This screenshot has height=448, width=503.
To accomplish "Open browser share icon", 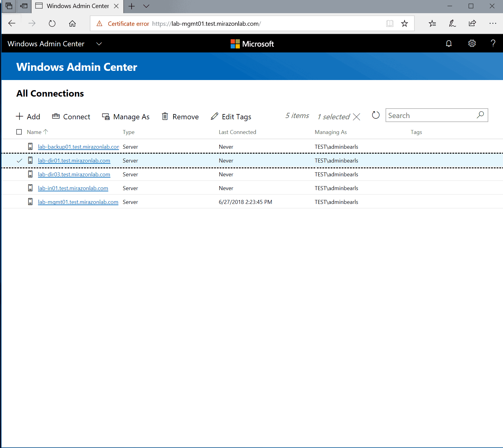I will pos(472,24).
